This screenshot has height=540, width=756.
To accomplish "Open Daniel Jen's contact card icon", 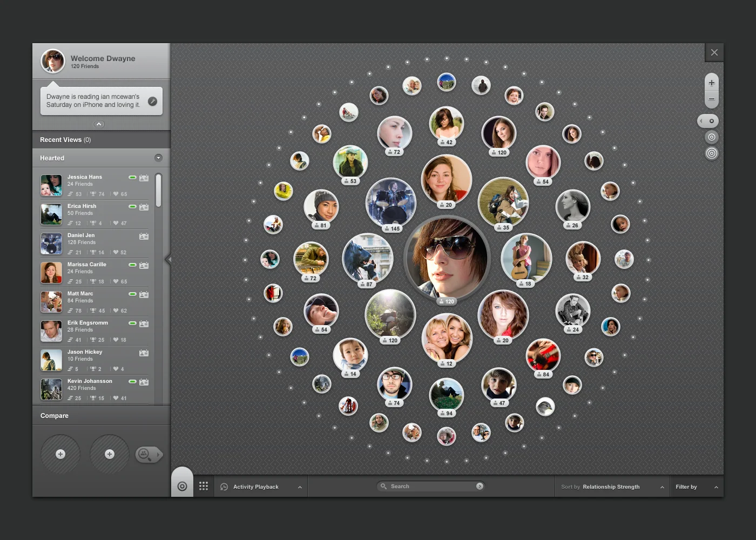I will [144, 236].
